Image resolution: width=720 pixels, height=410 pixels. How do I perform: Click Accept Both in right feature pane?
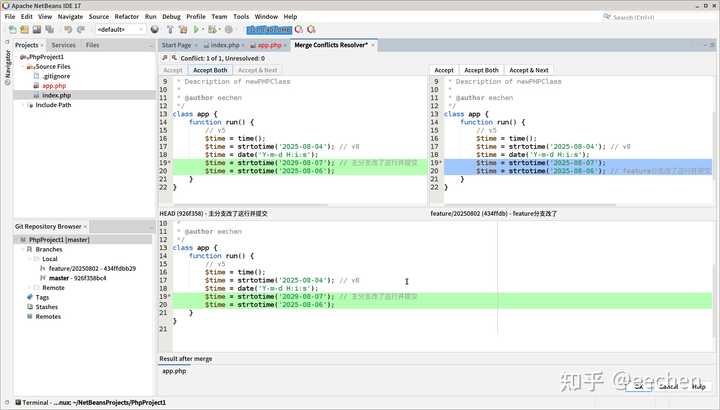pos(481,70)
